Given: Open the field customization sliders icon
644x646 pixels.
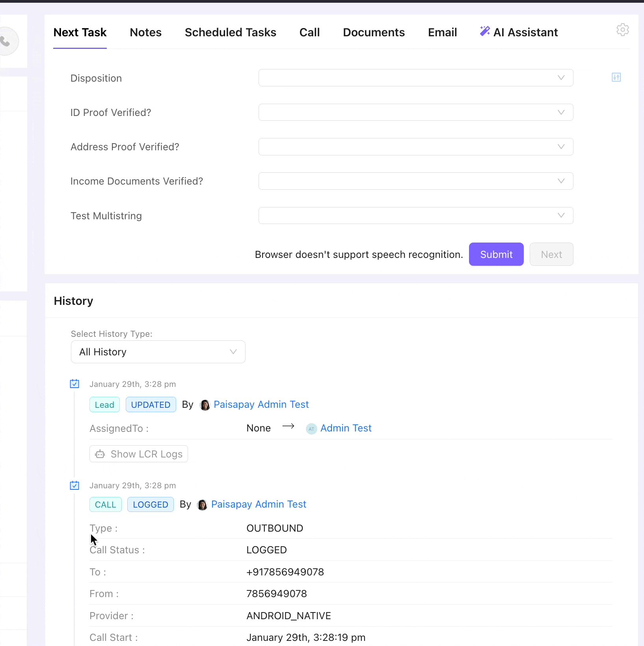Looking at the screenshot, I should click(616, 77).
